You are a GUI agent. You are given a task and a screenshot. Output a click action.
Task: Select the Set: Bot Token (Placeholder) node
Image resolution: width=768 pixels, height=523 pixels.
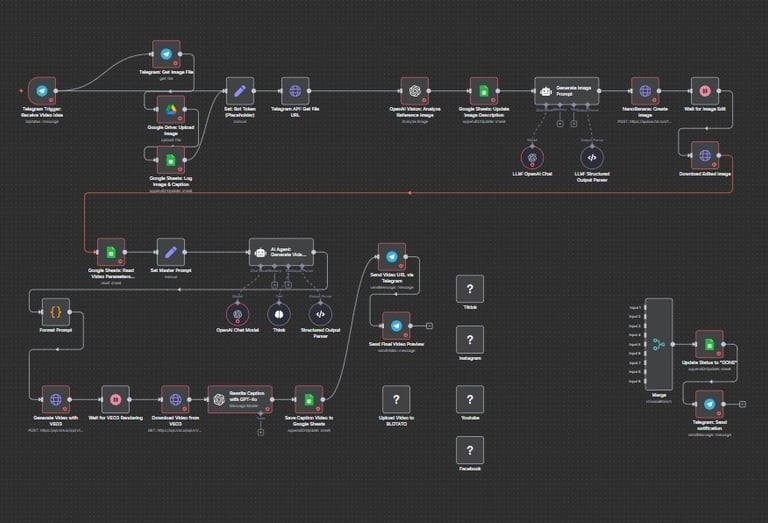(x=240, y=91)
